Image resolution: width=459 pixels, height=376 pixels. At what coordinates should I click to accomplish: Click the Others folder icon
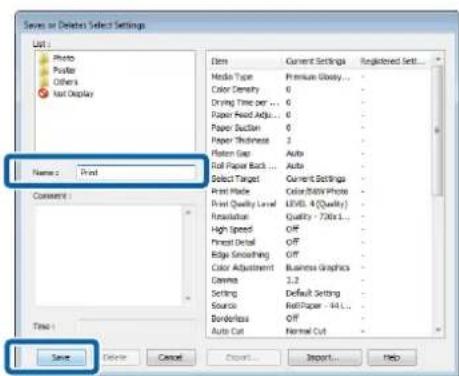(44, 82)
